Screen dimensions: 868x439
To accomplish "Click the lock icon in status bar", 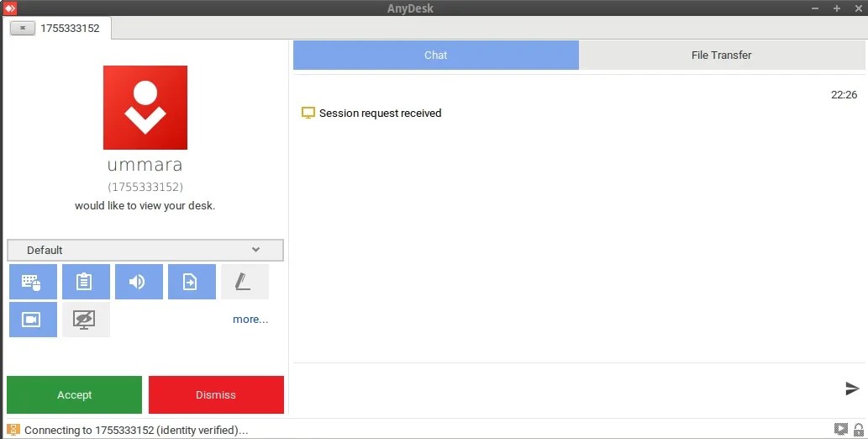I will [x=858, y=430].
